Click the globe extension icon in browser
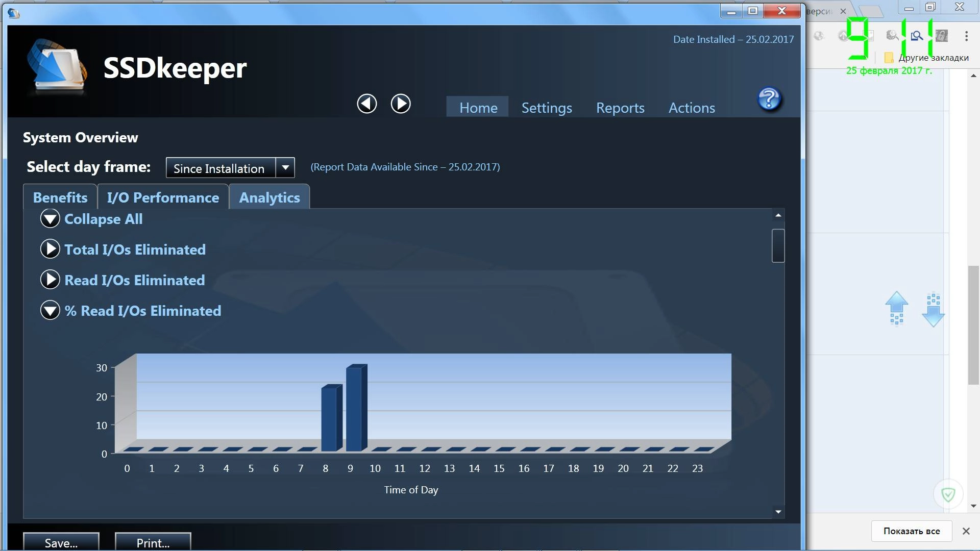Image resolution: width=980 pixels, height=551 pixels. [819, 36]
